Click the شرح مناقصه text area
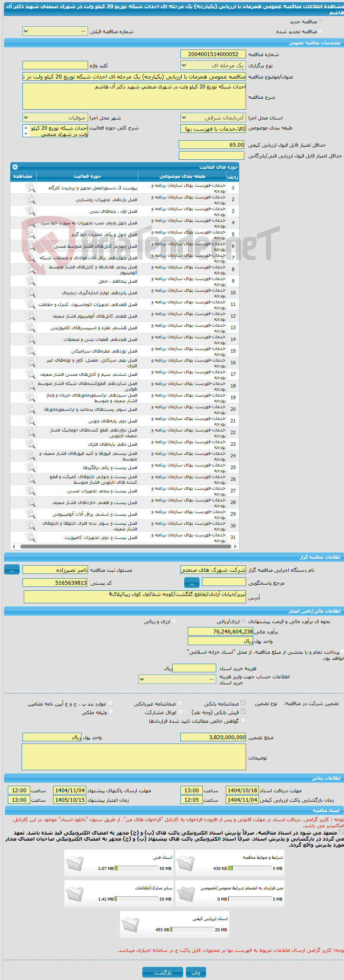Image resolution: width=344 pixels, height=980 pixels. (x=134, y=96)
